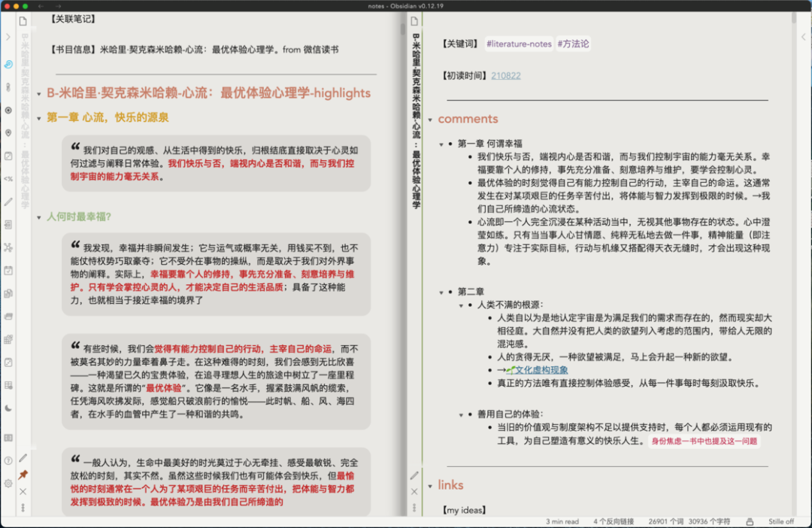Open more options dots in right pane

click(x=414, y=508)
